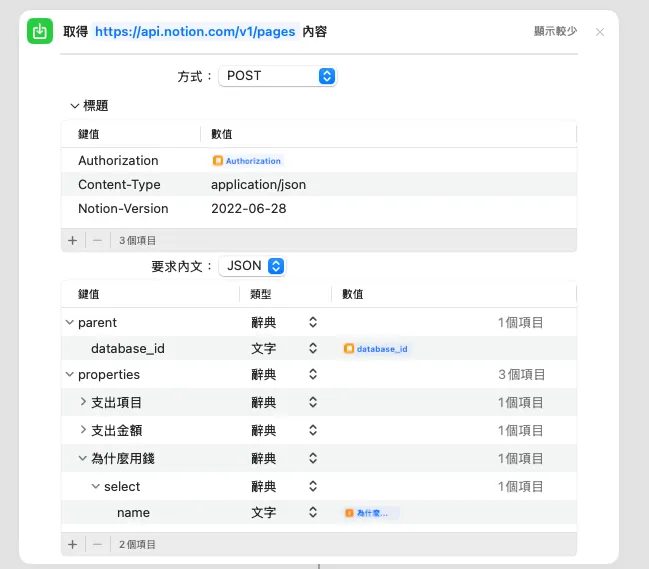649x569 pixels.
Task: Collapse the 為什麼用錢 dictionary row
Action: (83, 459)
